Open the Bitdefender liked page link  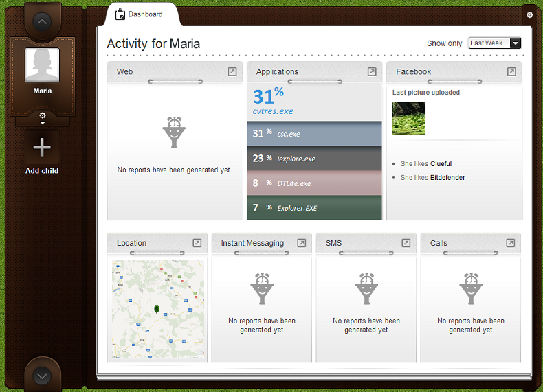pyautogui.click(x=447, y=178)
